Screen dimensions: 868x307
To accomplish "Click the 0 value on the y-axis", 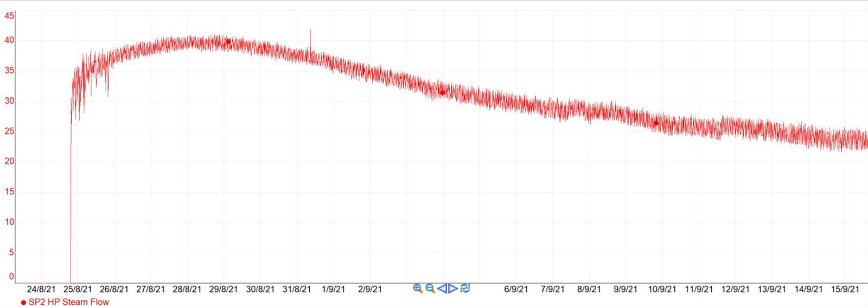I will pyautogui.click(x=11, y=277).
